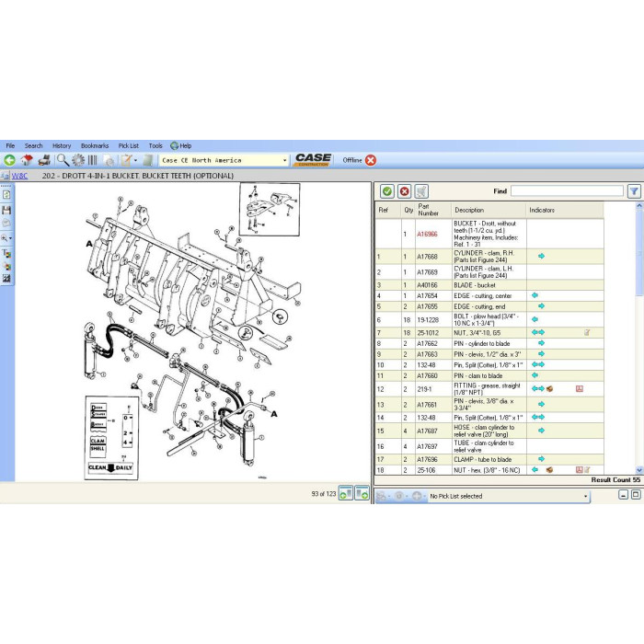
Task: Click the green Back arrow icon
Action: [x=9, y=160]
